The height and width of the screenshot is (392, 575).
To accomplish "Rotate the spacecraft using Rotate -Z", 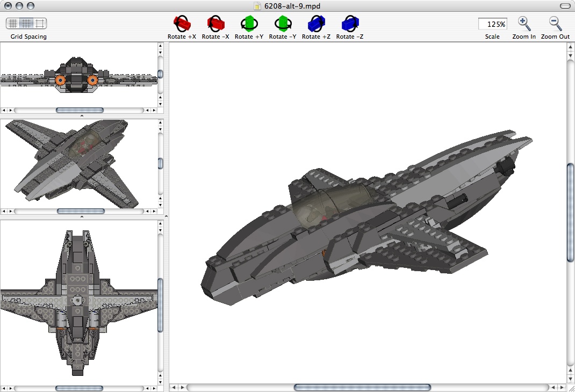I will 349,24.
